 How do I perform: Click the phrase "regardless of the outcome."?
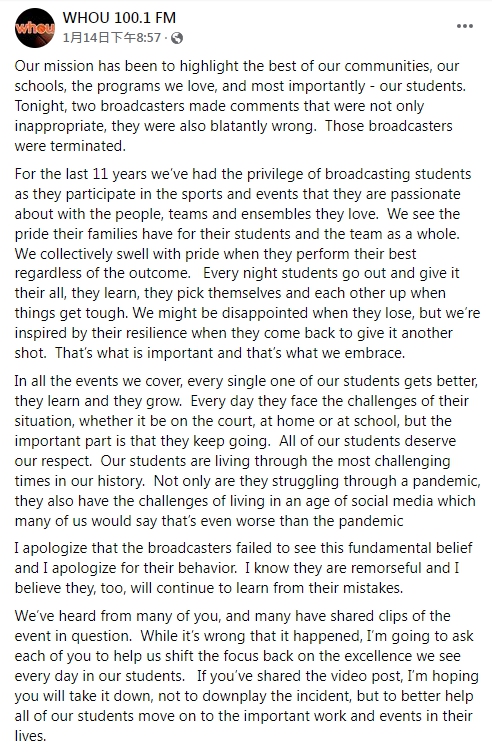tap(102, 273)
